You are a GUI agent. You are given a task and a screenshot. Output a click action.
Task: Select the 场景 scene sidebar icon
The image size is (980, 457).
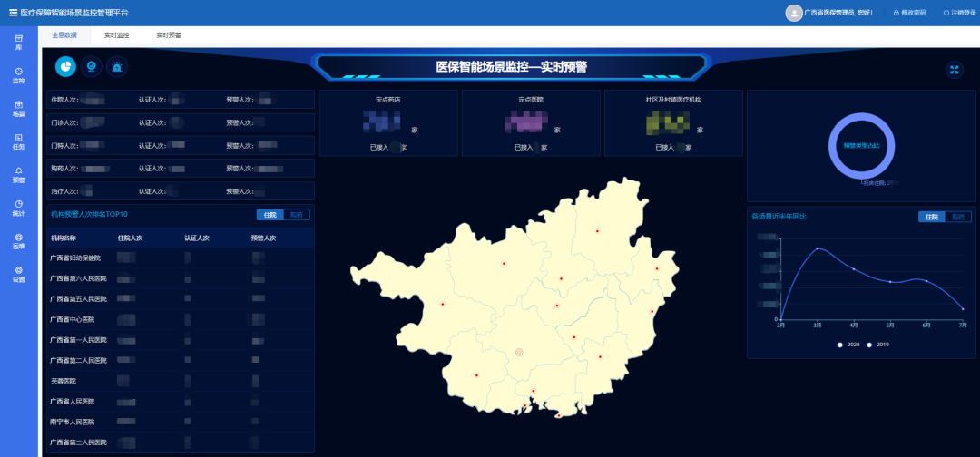click(x=19, y=109)
